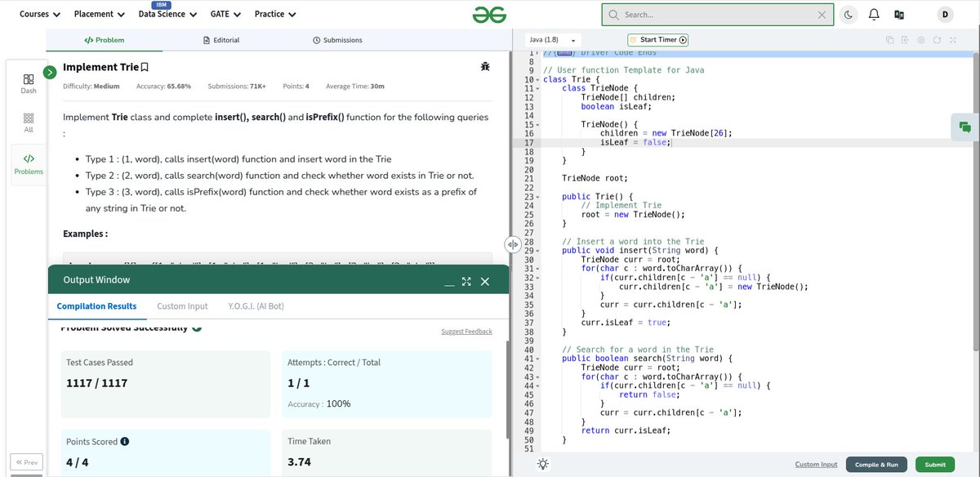The width and height of the screenshot is (980, 477).
Task: Click the Suggest Feedback link
Action: (x=466, y=332)
